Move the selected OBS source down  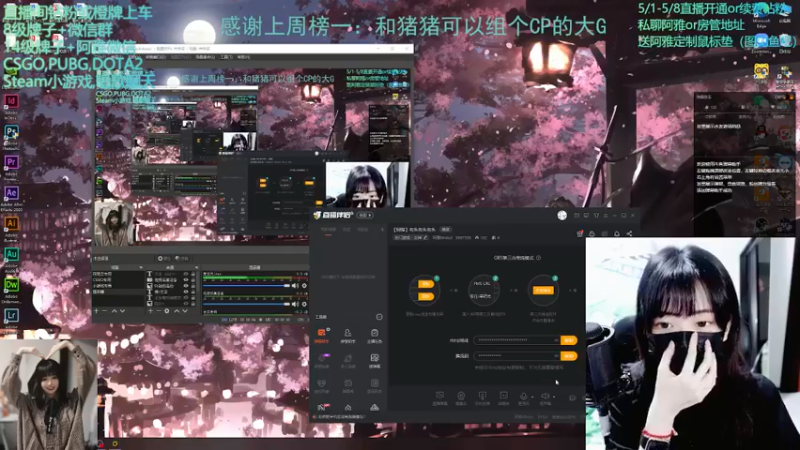point(185,311)
